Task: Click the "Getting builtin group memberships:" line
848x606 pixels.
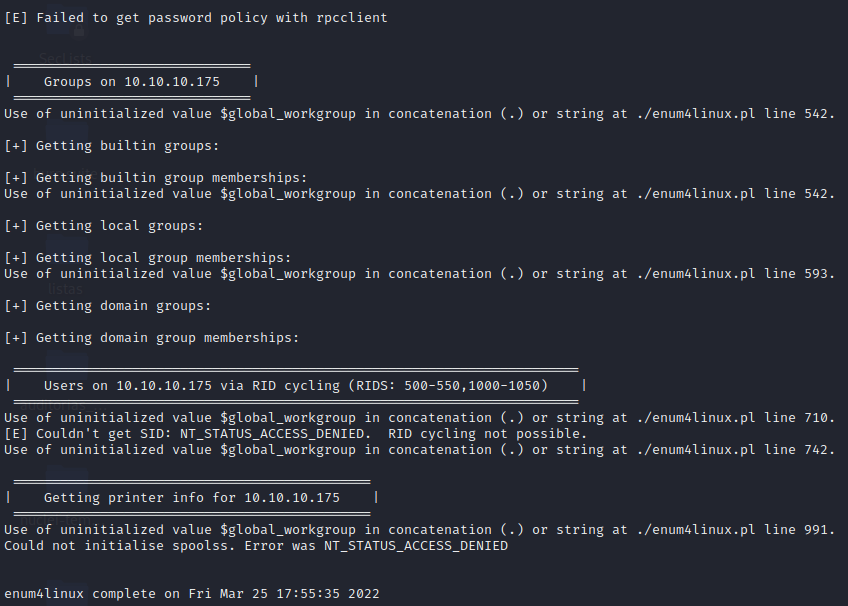Action: coord(155,178)
